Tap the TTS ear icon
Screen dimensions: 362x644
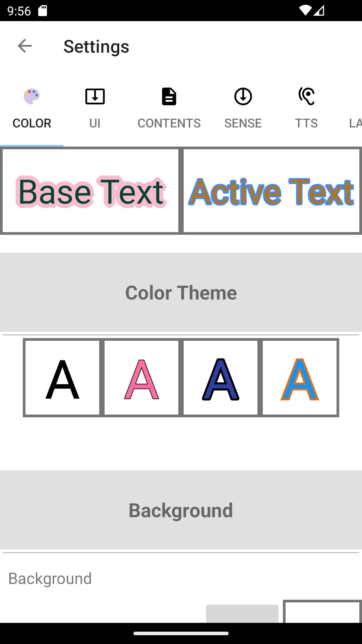click(x=306, y=96)
